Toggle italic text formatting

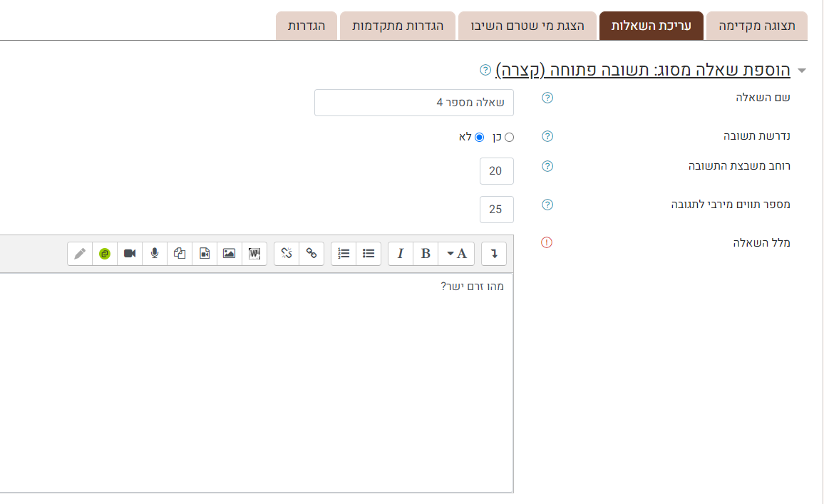pyautogui.click(x=401, y=254)
